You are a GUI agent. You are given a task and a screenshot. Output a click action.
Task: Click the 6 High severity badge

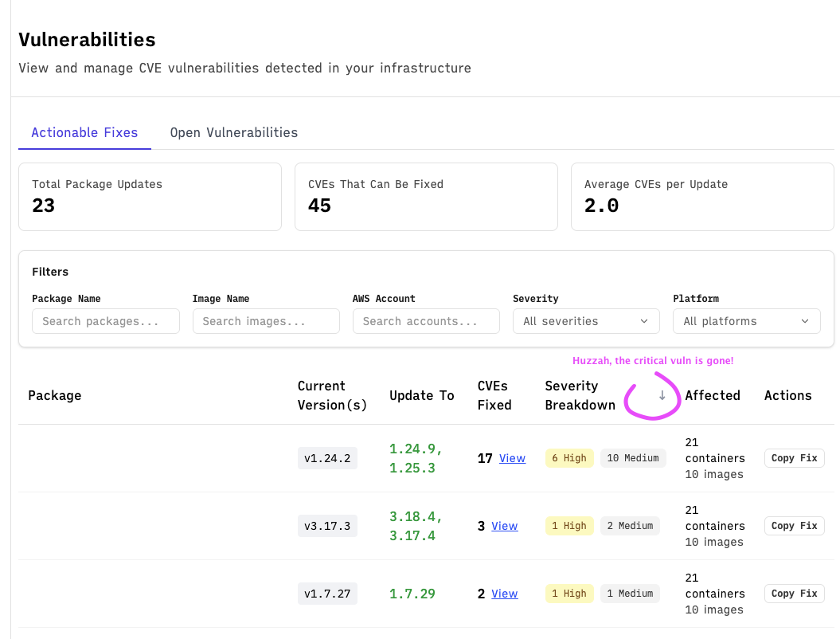click(568, 458)
